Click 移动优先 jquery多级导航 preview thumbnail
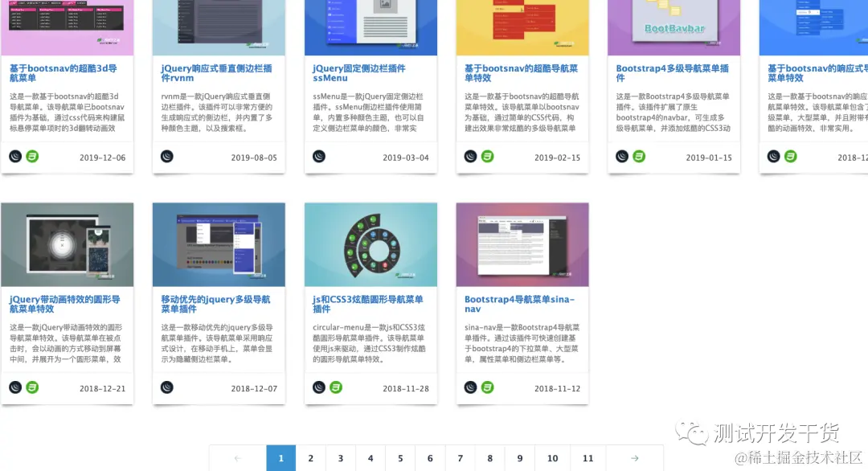This screenshot has width=868, height=471. (219, 244)
